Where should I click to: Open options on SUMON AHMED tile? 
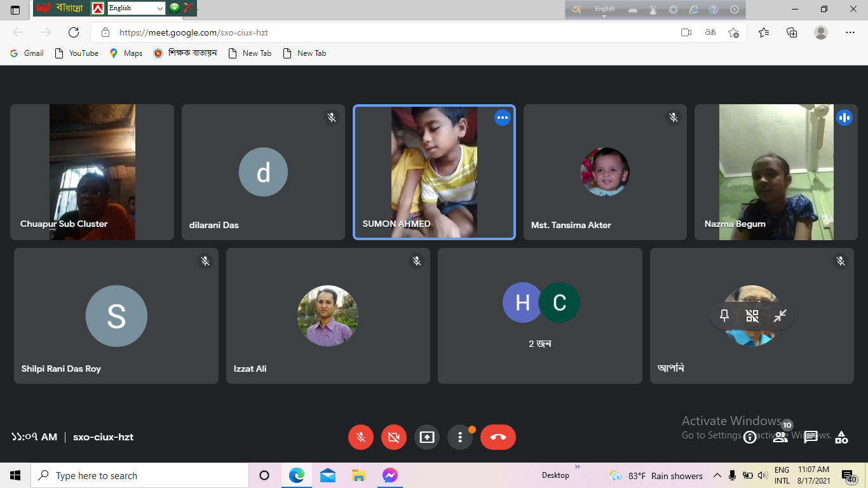click(x=503, y=118)
